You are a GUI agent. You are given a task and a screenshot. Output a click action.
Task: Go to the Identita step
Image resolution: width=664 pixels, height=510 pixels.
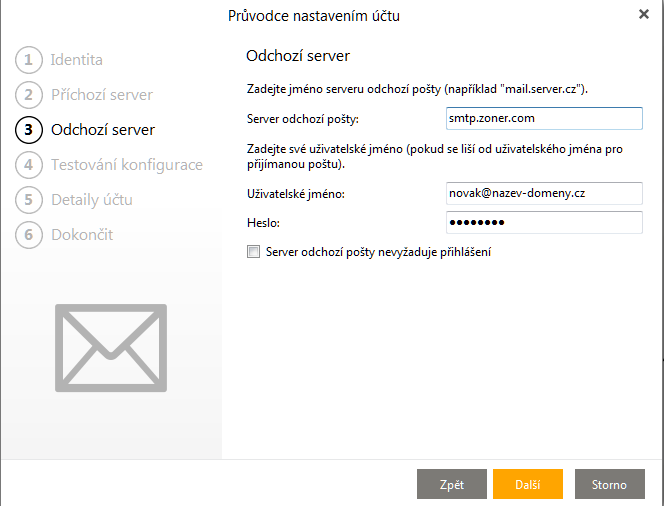pos(77,60)
